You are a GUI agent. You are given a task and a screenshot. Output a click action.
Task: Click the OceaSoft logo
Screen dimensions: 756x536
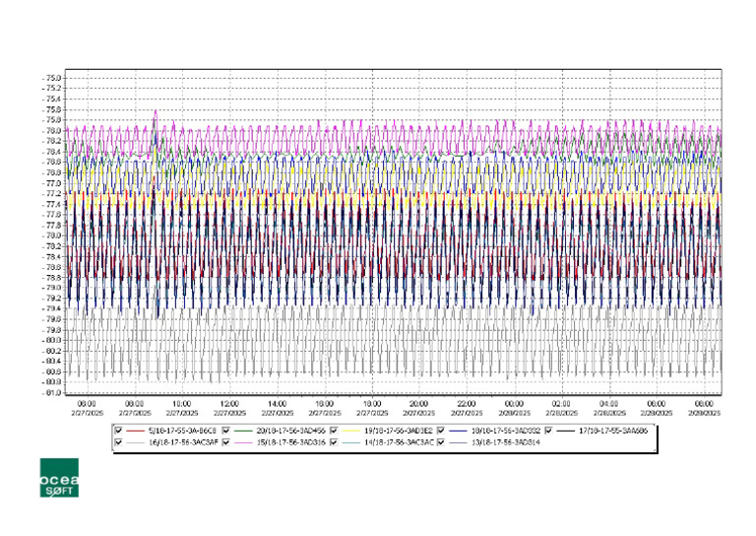[59, 478]
